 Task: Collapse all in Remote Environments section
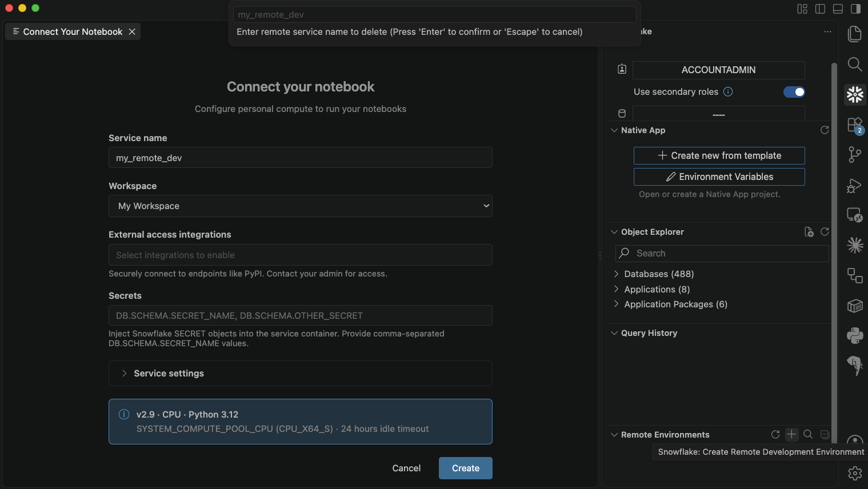[x=825, y=435]
